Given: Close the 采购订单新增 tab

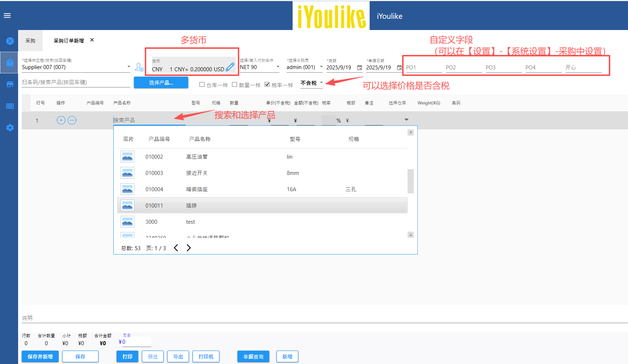Looking at the screenshot, I should (x=92, y=40).
